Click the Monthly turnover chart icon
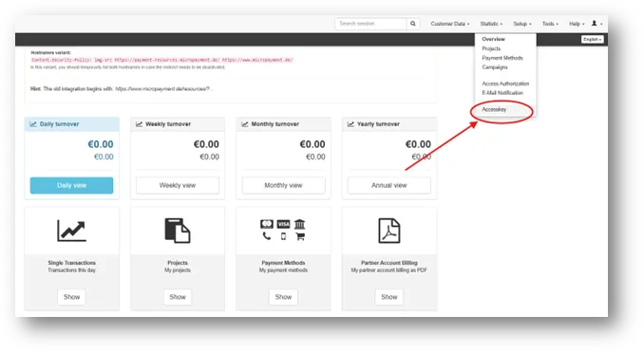 point(245,124)
